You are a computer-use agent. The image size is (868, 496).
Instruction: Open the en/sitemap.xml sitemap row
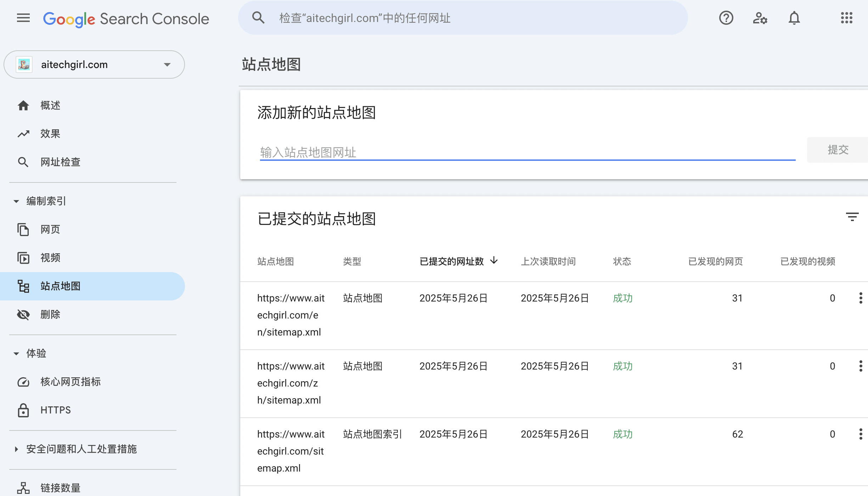pos(554,316)
